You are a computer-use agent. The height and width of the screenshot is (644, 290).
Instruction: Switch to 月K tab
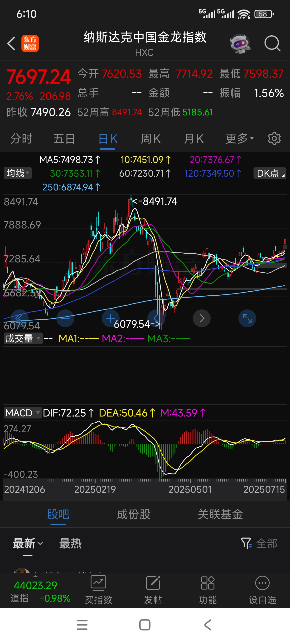194,138
